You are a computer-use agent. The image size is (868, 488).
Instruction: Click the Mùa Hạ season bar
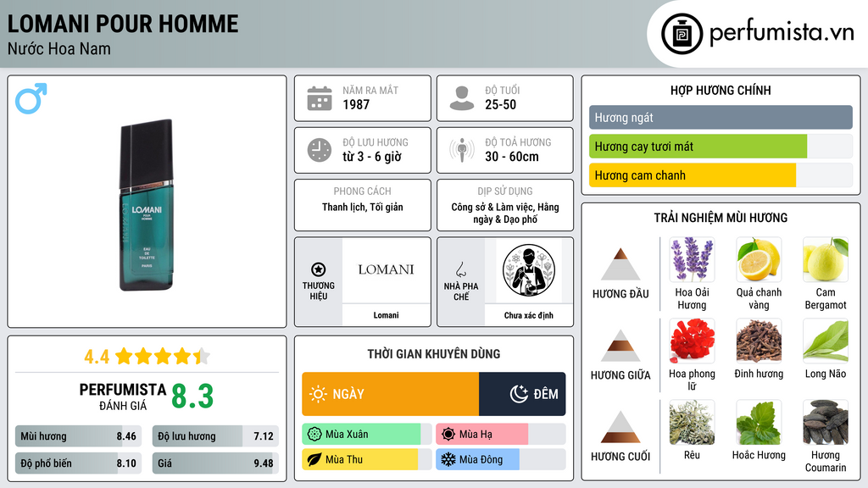click(x=500, y=435)
